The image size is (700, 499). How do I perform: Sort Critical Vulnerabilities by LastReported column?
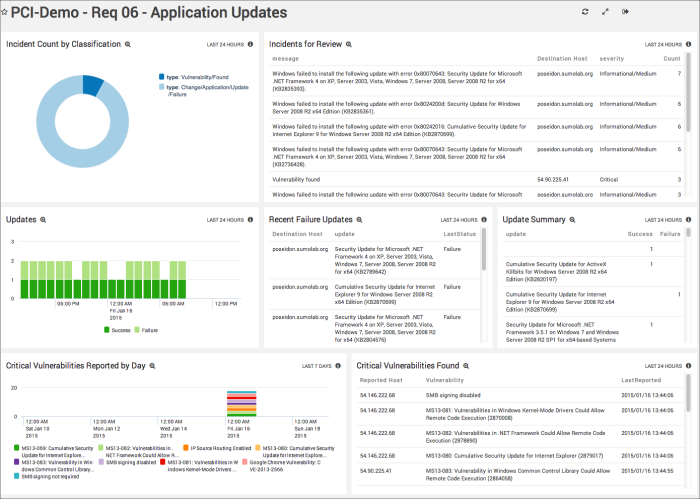tap(640, 381)
